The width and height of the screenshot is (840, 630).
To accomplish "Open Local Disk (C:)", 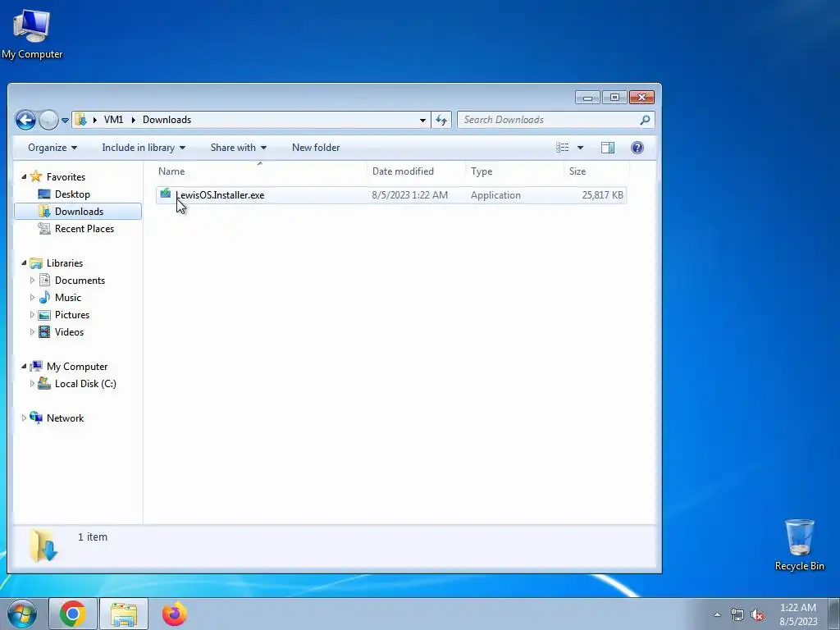I will 85,384.
